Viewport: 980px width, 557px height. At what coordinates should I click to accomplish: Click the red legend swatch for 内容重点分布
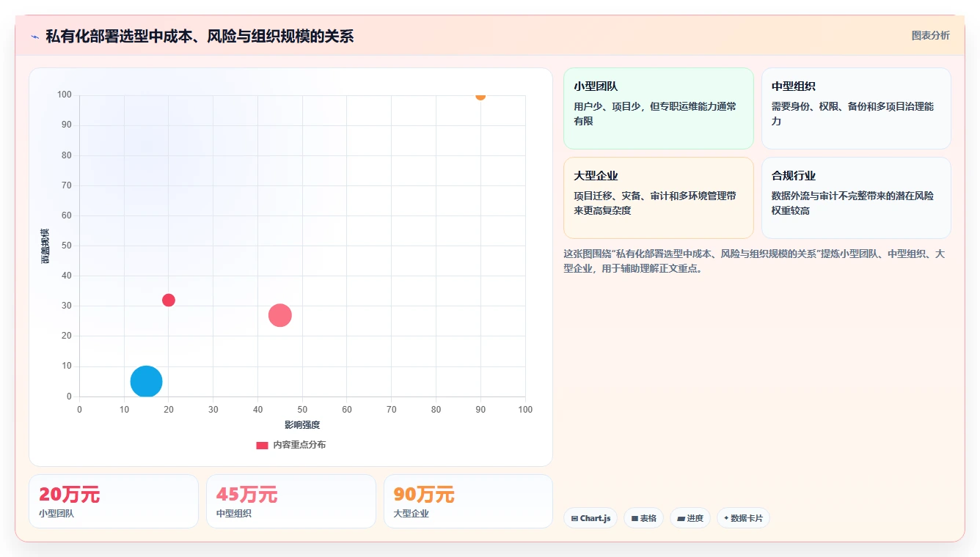click(262, 445)
